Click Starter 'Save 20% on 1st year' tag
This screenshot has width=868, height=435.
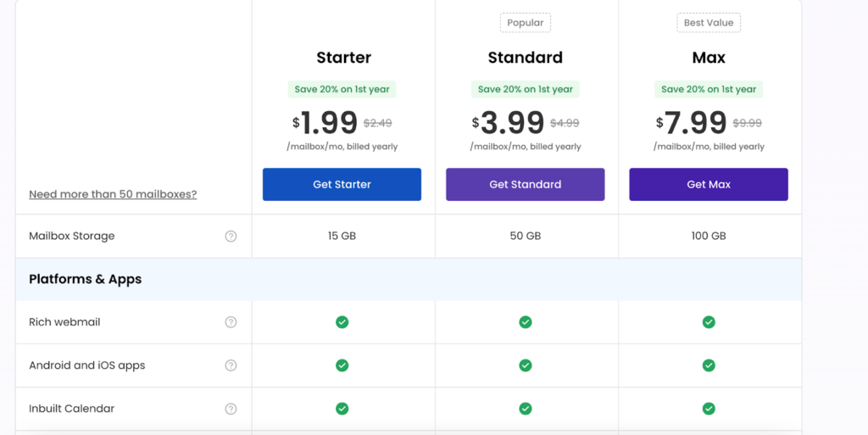pyautogui.click(x=342, y=89)
